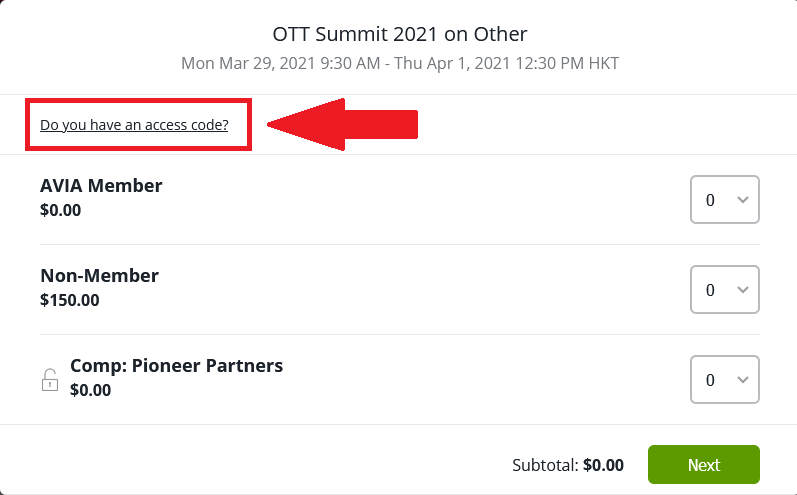This screenshot has height=495, width=797.
Task: Open the AVIA Member quantity dropdown
Action: (724, 200)
